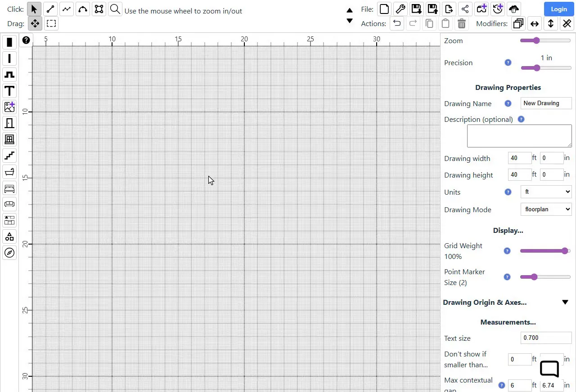Collapse toolbar with the up triangle

click(x=350, y=10)
